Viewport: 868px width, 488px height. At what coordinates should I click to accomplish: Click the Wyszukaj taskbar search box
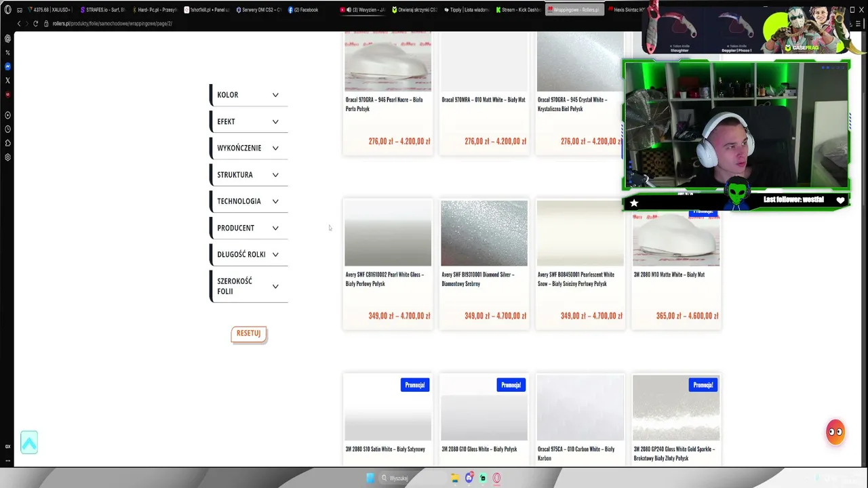412,478
